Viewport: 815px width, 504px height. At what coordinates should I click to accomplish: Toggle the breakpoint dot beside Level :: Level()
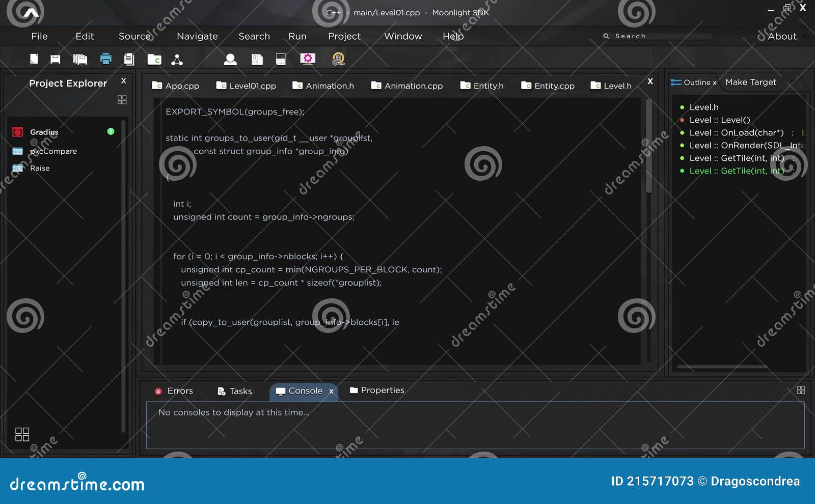pyautogui.click(x=682, y=120)
